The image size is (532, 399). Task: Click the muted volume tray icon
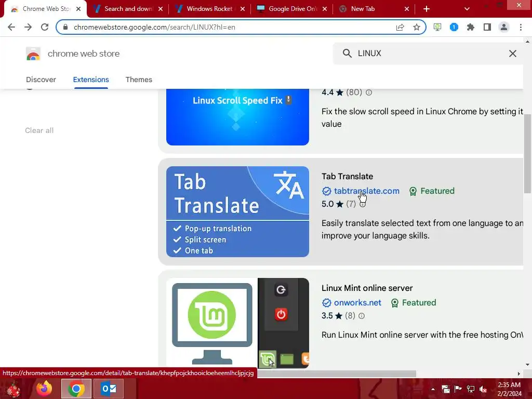pos(483,389)
